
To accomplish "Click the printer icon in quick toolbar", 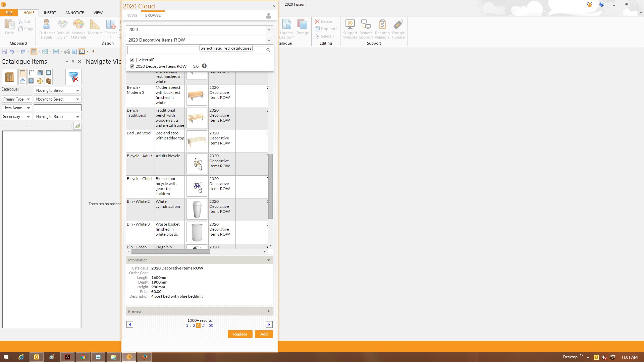I will point(67,51).
